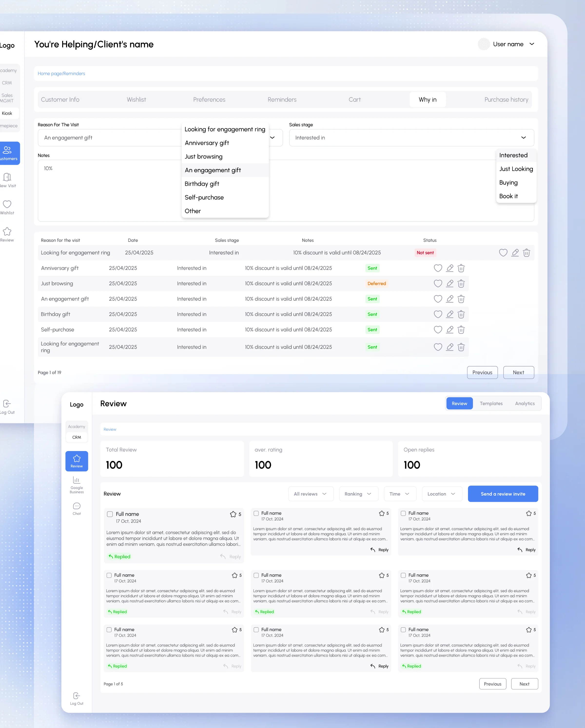Screen dimensions: 585x728
Task: Click the active Review star in the Review window sidebar
Action: pos(77,461)
